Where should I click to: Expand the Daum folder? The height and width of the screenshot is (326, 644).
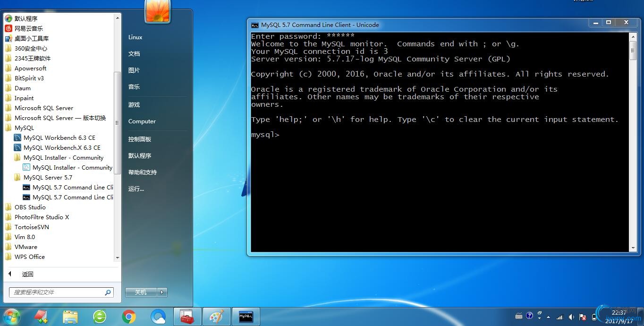(x=22, y=88)
